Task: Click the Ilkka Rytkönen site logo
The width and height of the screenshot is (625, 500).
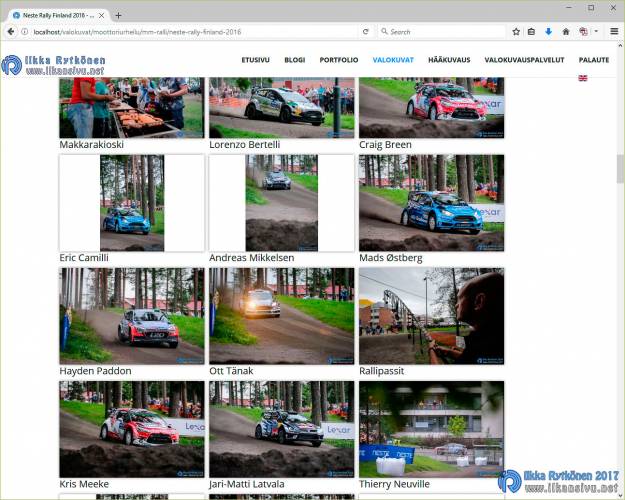Action: point(53,65)
